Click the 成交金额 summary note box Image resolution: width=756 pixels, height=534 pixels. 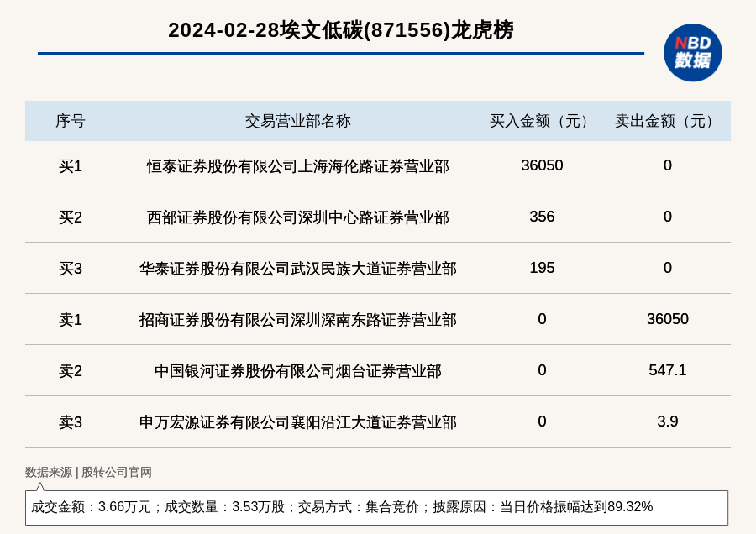coord(376,507)
